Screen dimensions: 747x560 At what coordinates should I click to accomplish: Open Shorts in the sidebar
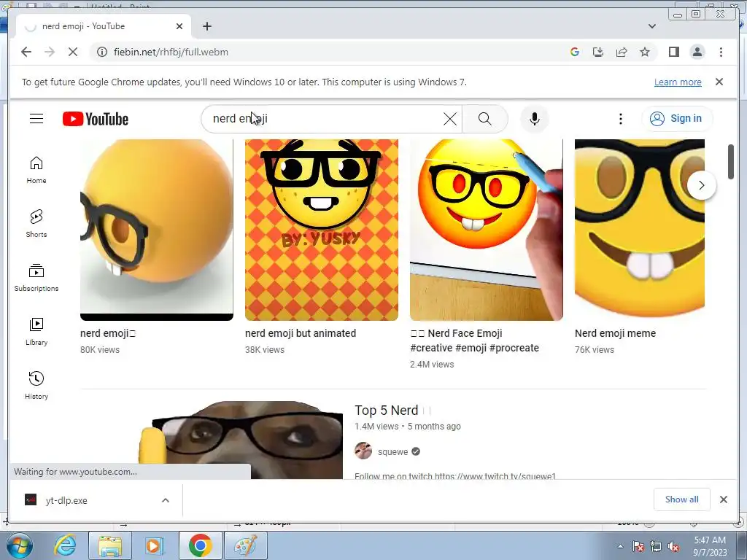(36, 224)
